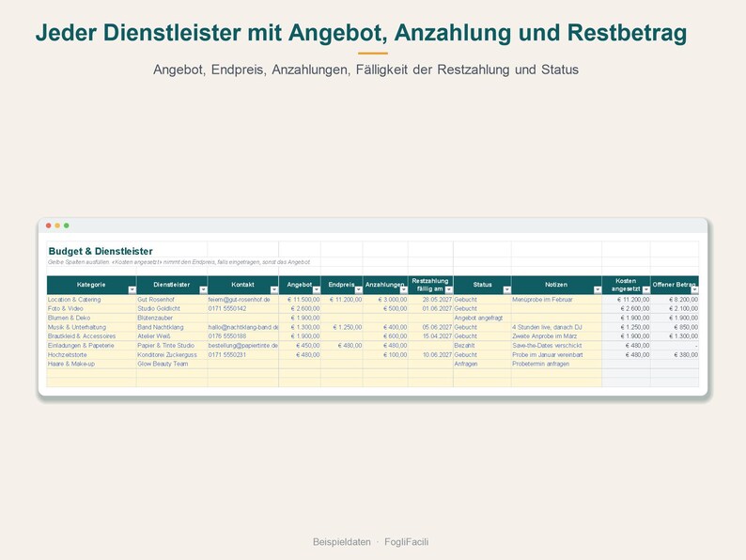Open the Kosten angesetzt filter arrow

(645, 289)
